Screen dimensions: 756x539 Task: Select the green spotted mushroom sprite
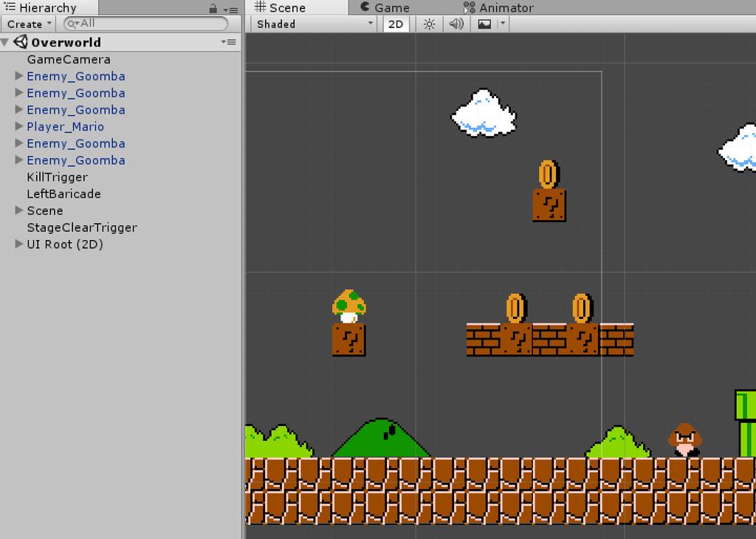(349, 306)
